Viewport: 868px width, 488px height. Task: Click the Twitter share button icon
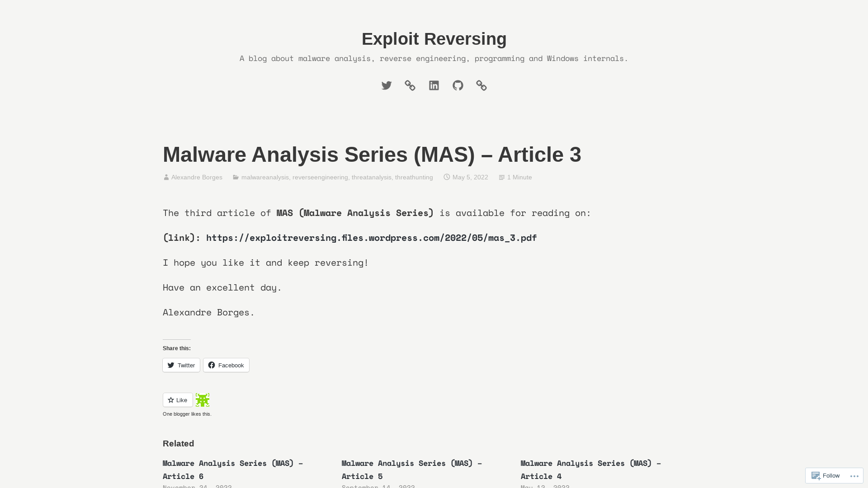tap(171, 365)
